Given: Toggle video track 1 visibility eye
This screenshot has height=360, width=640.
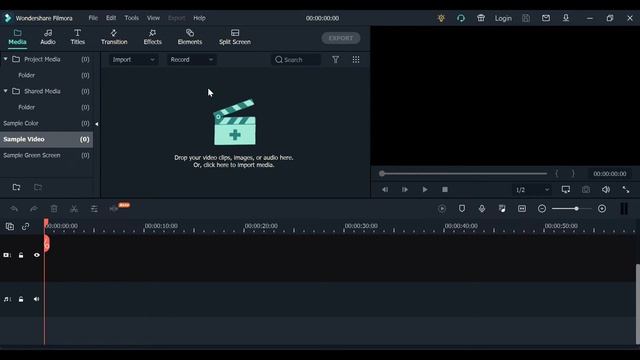Looking at the screenshot, I should pos(37,255).
